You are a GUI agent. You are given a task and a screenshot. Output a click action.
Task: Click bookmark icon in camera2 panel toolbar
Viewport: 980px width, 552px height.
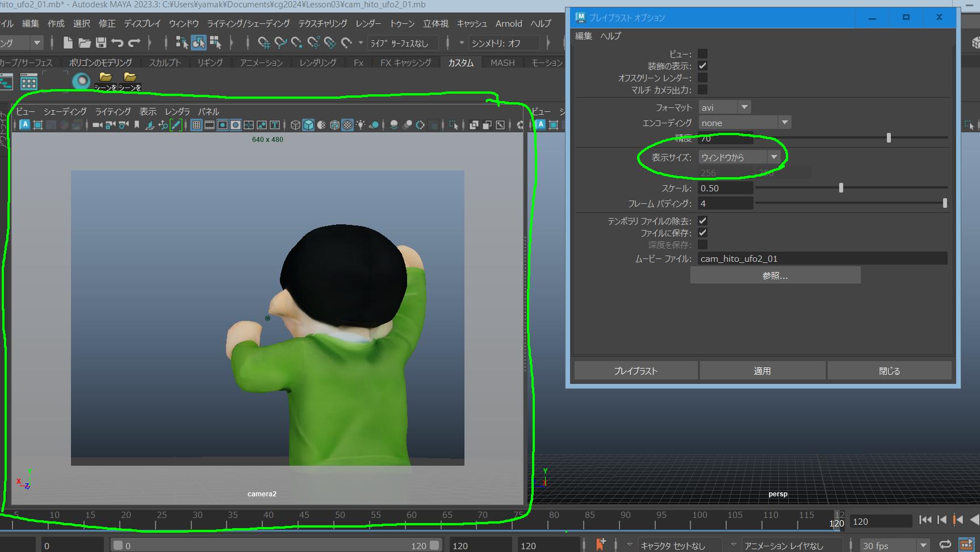[x=137, y=125]
